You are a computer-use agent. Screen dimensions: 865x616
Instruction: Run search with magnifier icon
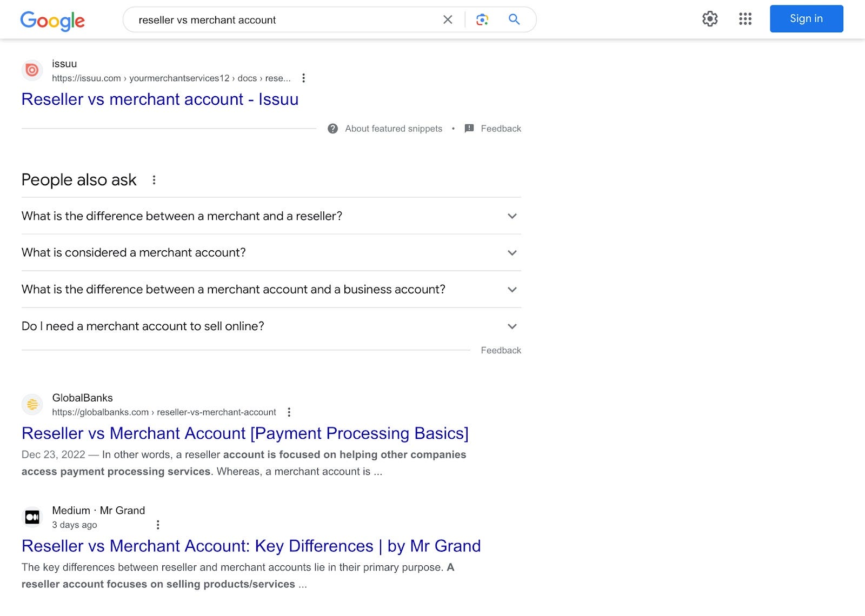[514, 19]
